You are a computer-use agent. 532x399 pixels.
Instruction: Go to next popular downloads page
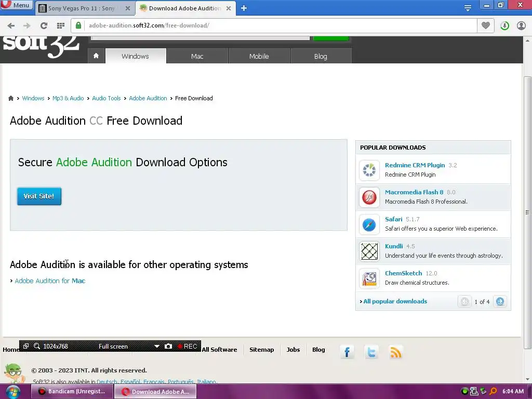[x=500, y=301]
